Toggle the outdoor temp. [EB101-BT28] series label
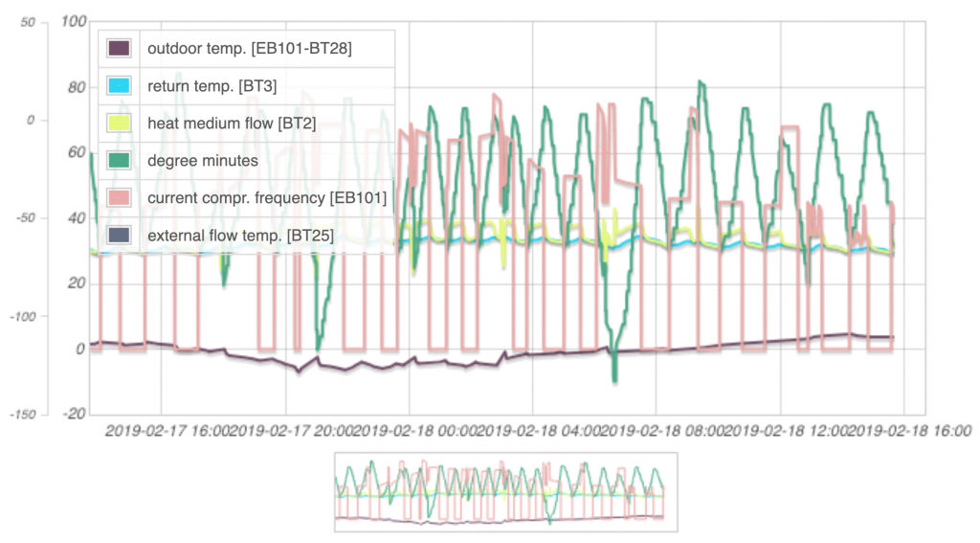Viewport: 980px width, 543px height. (249, 48)
